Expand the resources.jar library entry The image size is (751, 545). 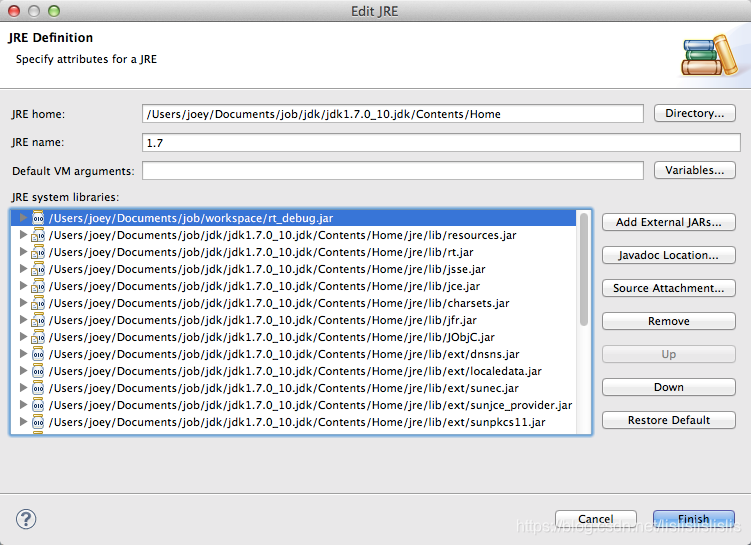point(23,235)
